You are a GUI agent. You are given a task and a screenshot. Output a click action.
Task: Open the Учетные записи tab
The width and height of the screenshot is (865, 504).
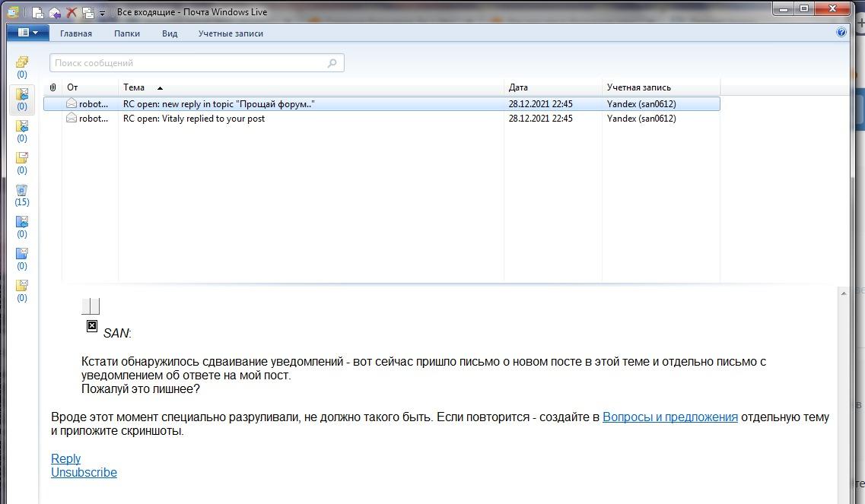pos(231,33)
